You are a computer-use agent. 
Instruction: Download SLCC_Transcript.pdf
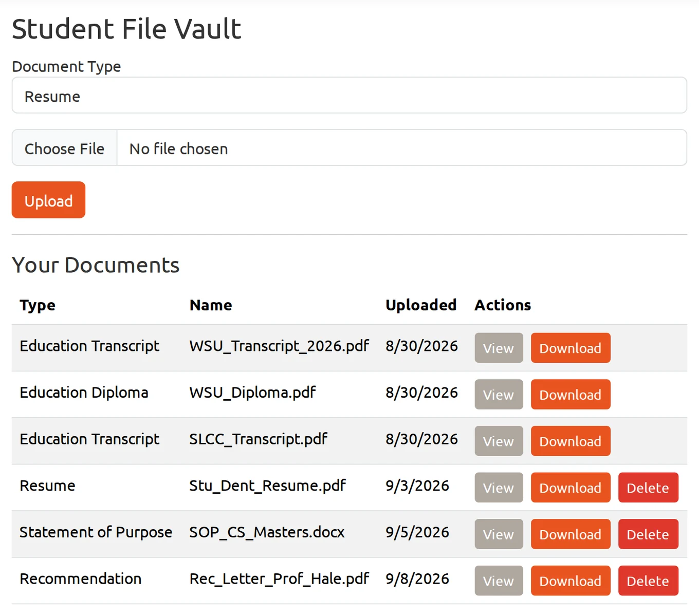click(x=571, y=441)
